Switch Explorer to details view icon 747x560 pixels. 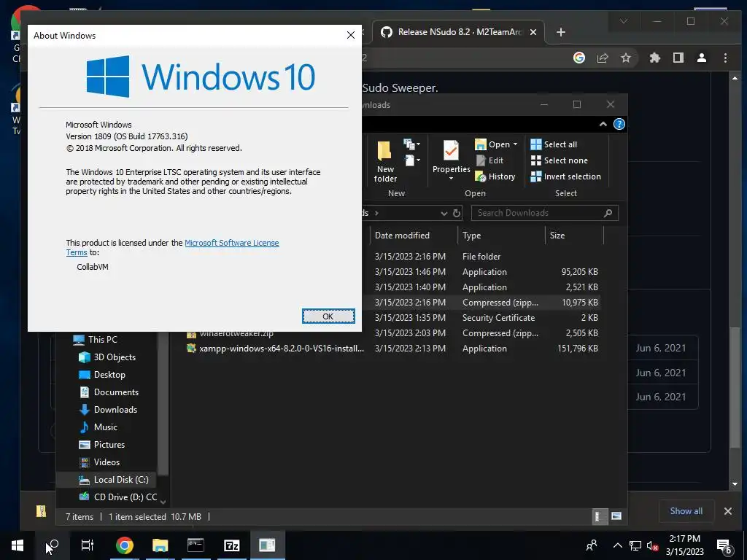600,516
